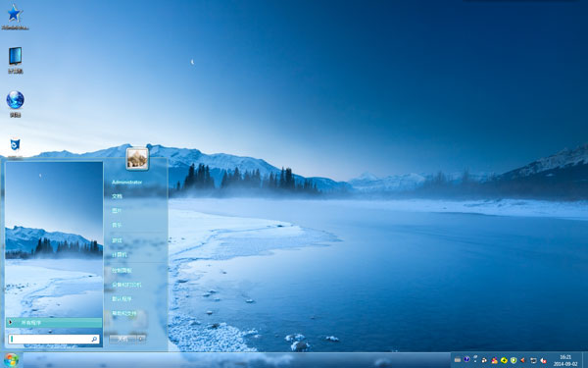Select 文档 (Documents) in Start menu
Viewport: 588px width, 368px height.
tap(117, 196)
